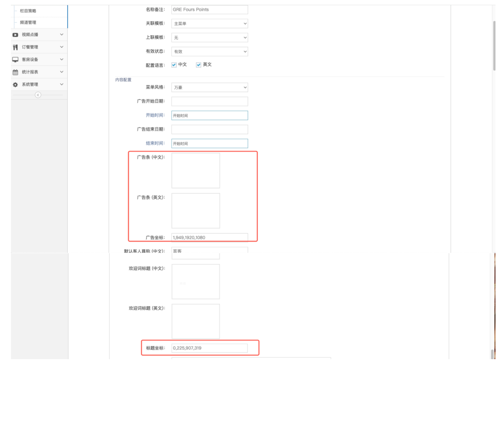Screen dimensions: 503x448
Task: Open 栏目策略 in the sidebar
Action: [28, 11]
